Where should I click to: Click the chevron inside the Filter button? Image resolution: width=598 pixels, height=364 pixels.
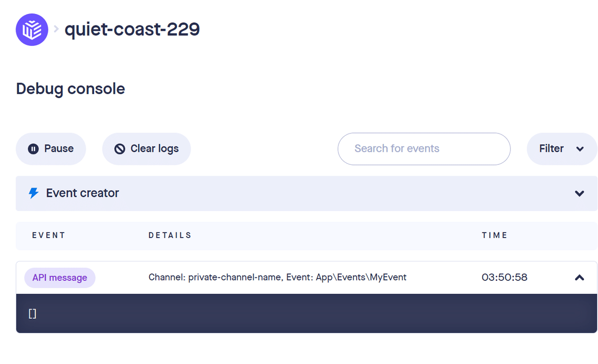coord(580,149)
